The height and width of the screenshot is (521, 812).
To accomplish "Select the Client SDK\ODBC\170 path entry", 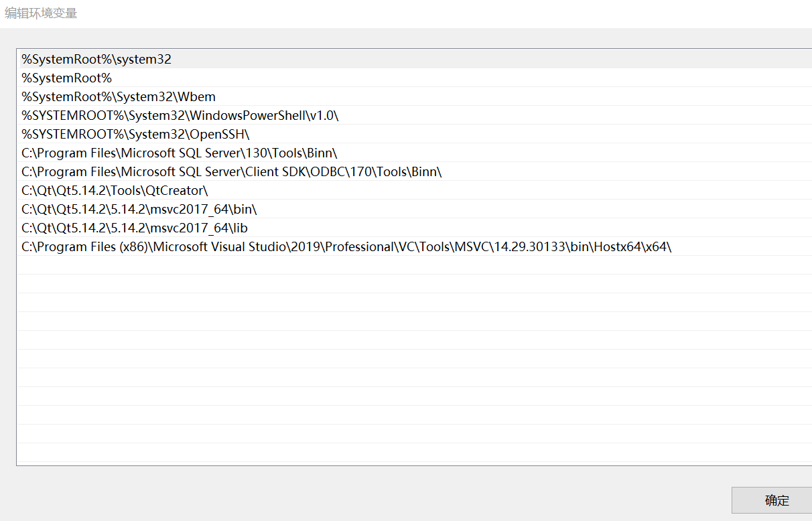I will (x=414, y=171).
